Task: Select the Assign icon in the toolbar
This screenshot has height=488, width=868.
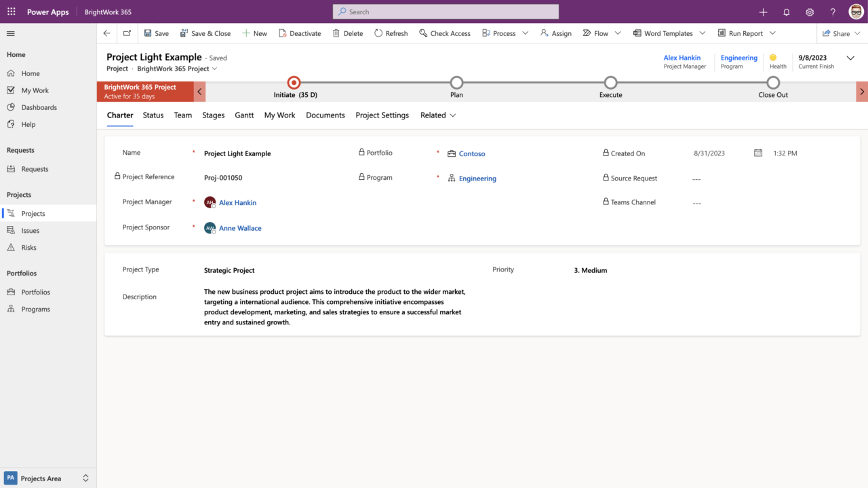Action: pos(543,33)
